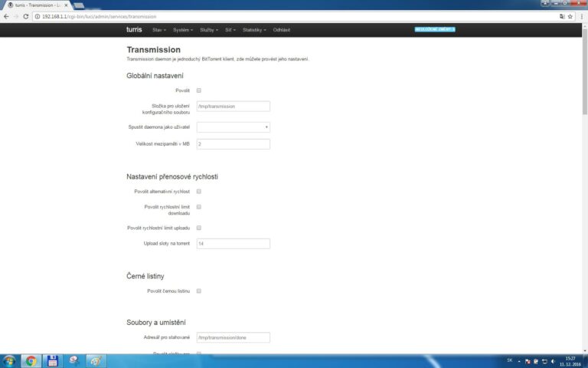588x368 pixels.
Task: Toggle download speed limit checkbox
Action: coord(199,207)
